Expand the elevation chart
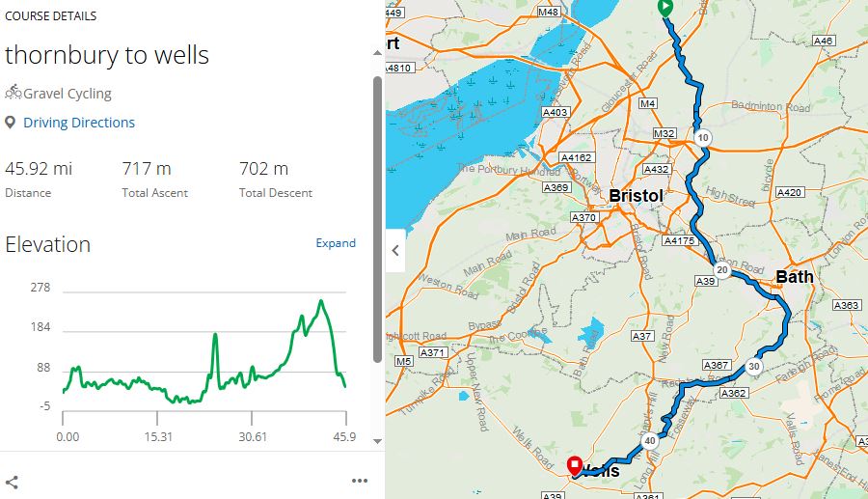The width and height of the screenshot is (868, 499). click(x=336, y=243)
